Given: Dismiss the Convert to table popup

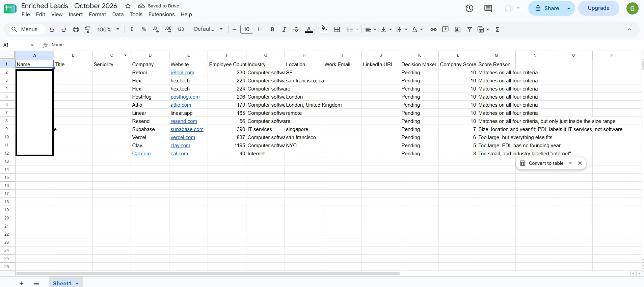Looking at the screenshot, I should [580, 163].
